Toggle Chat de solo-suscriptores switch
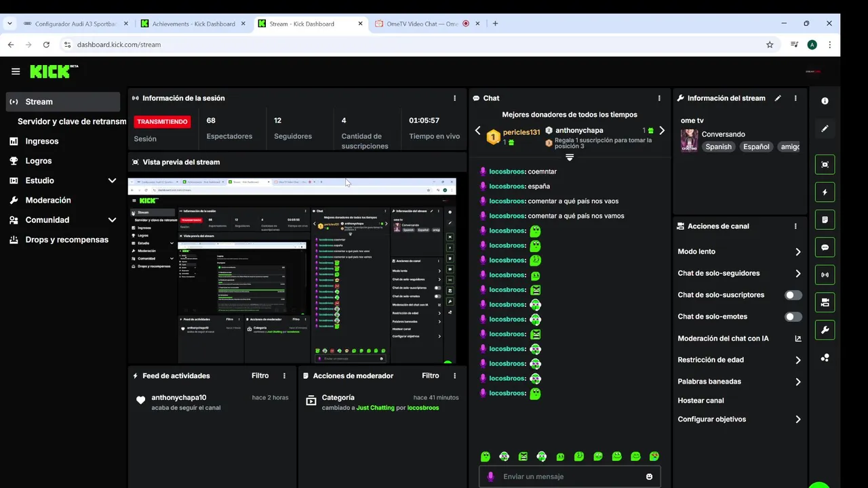Screen dimensions: 868x488 (793, 295)
